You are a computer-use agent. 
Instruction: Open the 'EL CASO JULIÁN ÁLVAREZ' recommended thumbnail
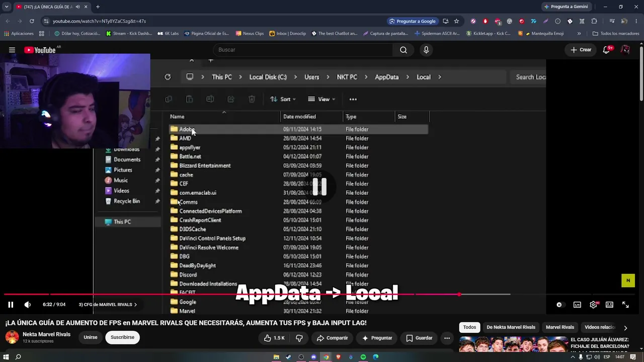(x=513, y=344)
